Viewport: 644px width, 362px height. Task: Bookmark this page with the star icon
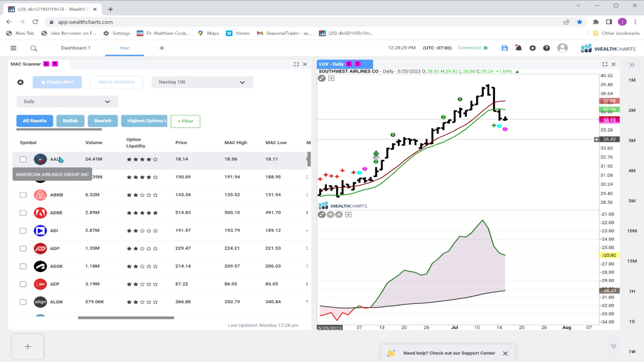pyautogui.click(x=580, y=22)
